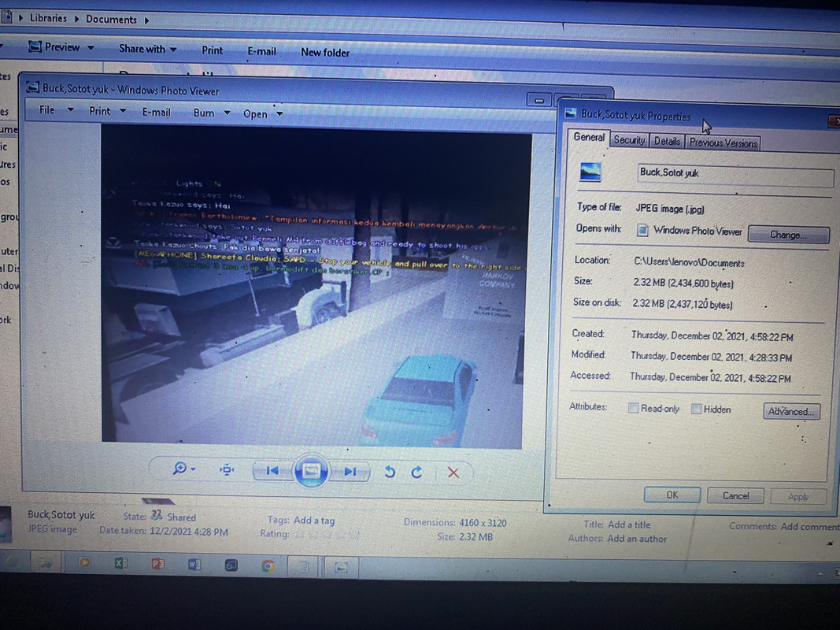Rotate photo clockwise
840x630 pixels.
pyautogui.click(x=416, y=472)
